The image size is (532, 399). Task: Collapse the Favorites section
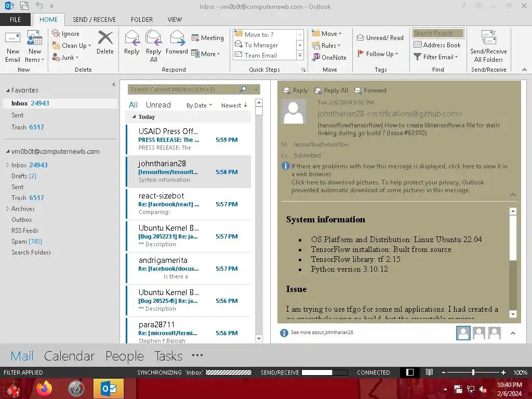pos(8,90)
